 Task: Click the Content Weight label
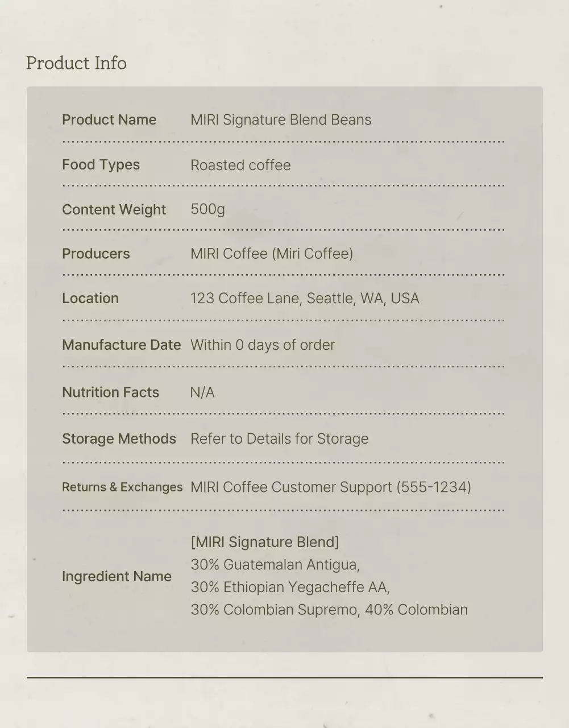[x=114, y=209]
